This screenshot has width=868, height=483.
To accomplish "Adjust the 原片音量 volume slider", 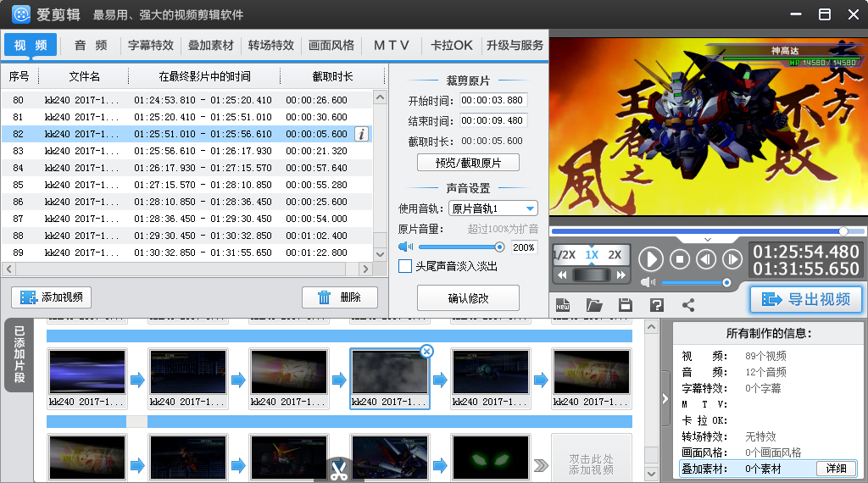I will pyautogui.click(x=461, y=247).
